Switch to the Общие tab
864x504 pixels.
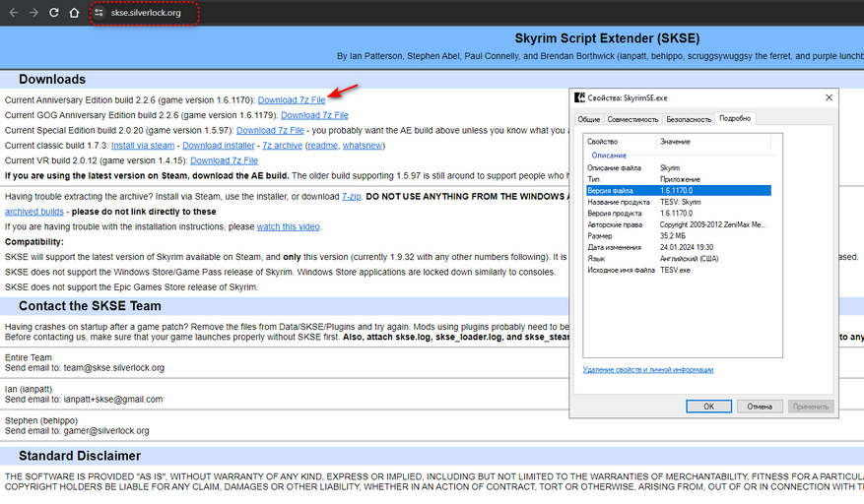click(589, 119)
